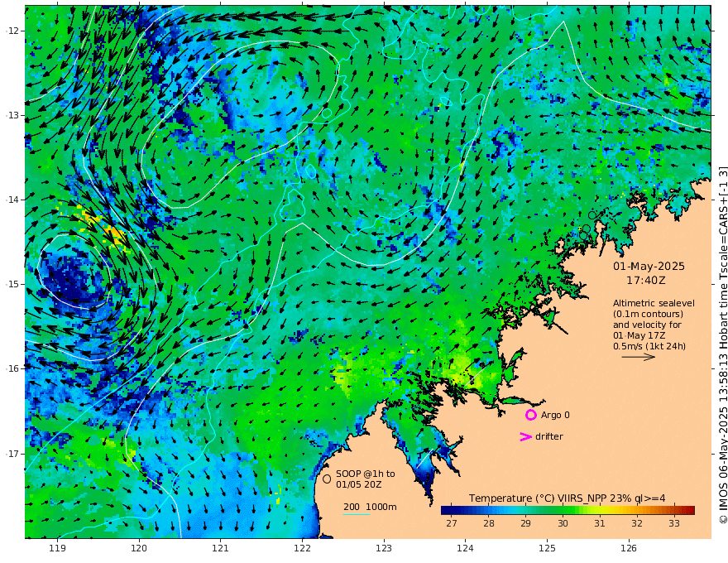This screenshot has width=728, height=563.
Task: Click the colorbar tick label 29
Action: [525, 523]
